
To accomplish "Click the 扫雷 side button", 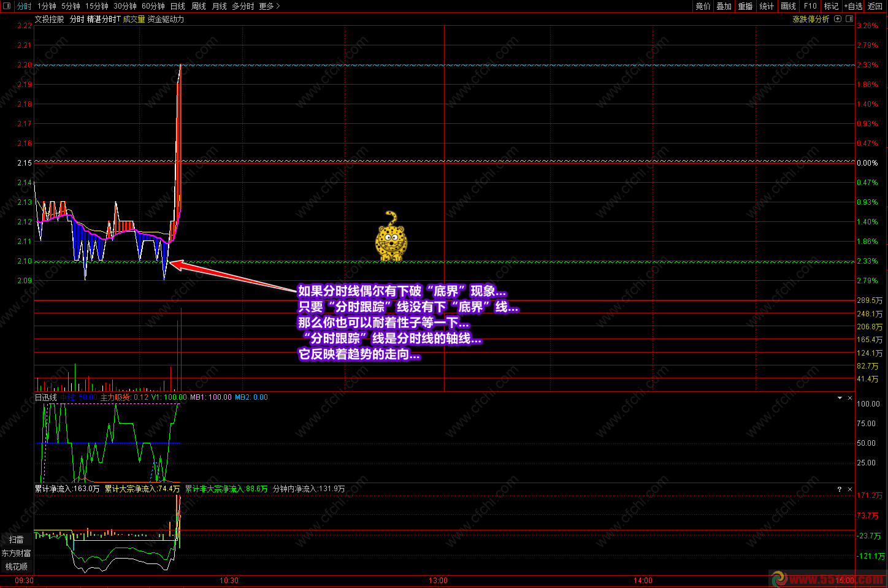I will coord(17,540).
